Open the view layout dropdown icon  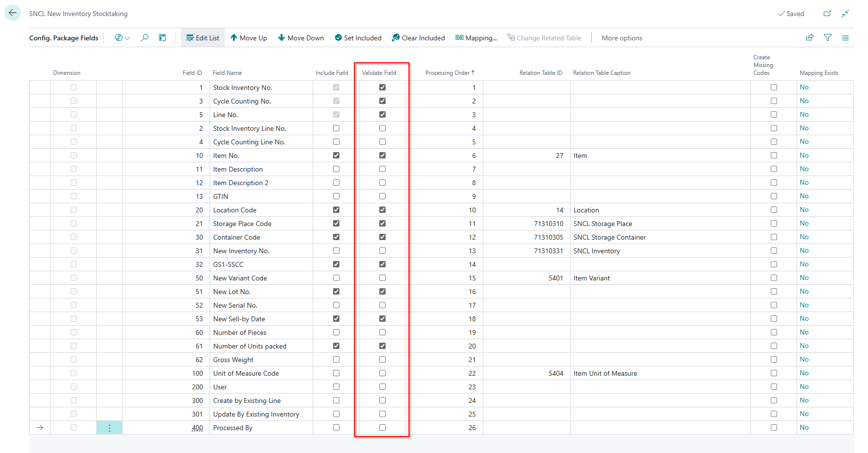123,38
